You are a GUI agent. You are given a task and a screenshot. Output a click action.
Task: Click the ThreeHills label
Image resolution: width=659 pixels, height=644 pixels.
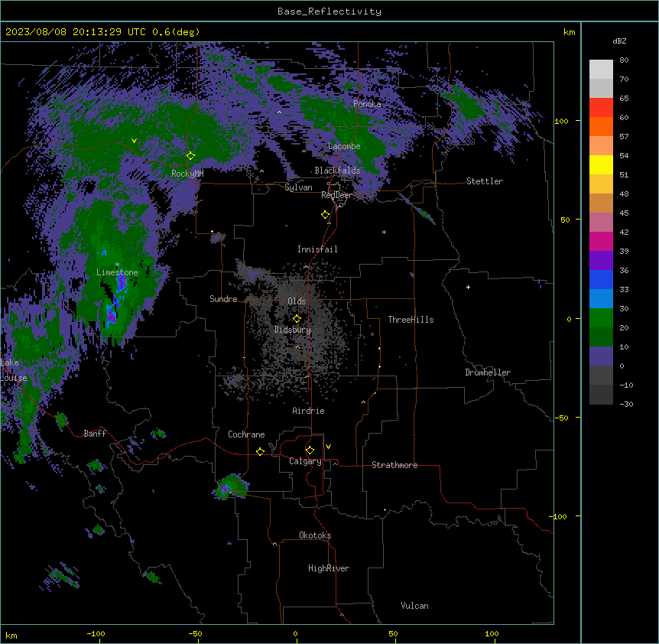pos(411,320)
